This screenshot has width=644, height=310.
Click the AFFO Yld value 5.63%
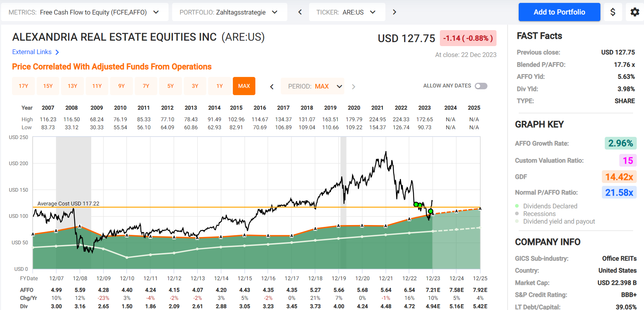point(626,77)
